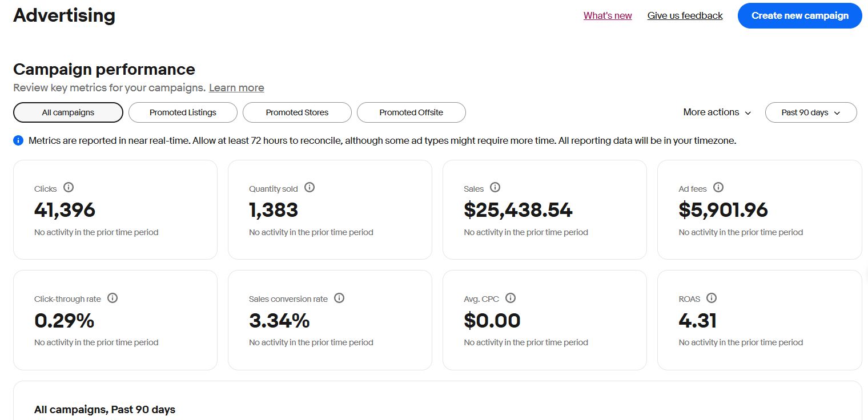Switch to the Promoted Listings filter
Viewport: 868px width, 420px height.
(183, 112)
